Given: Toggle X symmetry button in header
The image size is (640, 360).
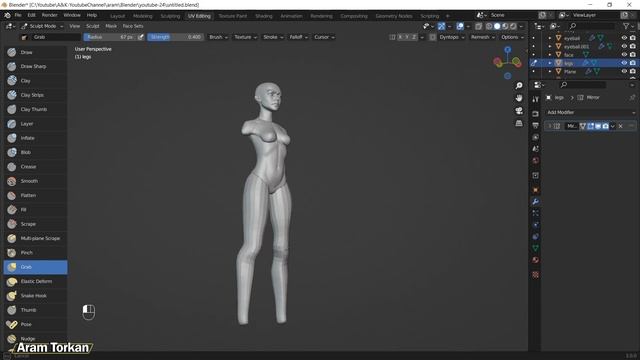Looking at the screenshot, I should pos(400,37).
